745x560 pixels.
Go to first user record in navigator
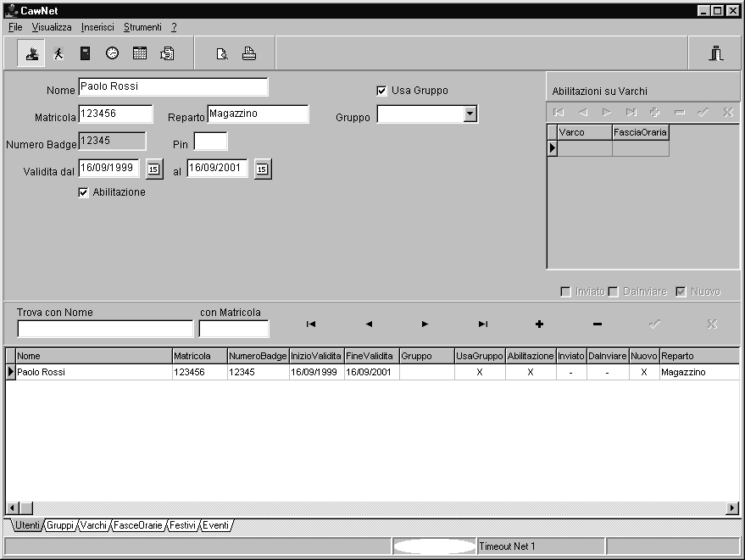[311, 324]
